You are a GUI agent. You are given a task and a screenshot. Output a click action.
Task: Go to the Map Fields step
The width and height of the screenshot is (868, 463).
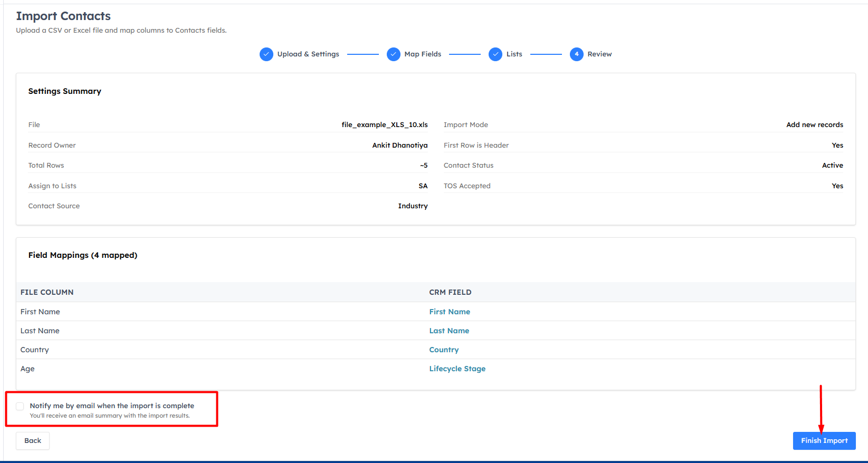423,54
